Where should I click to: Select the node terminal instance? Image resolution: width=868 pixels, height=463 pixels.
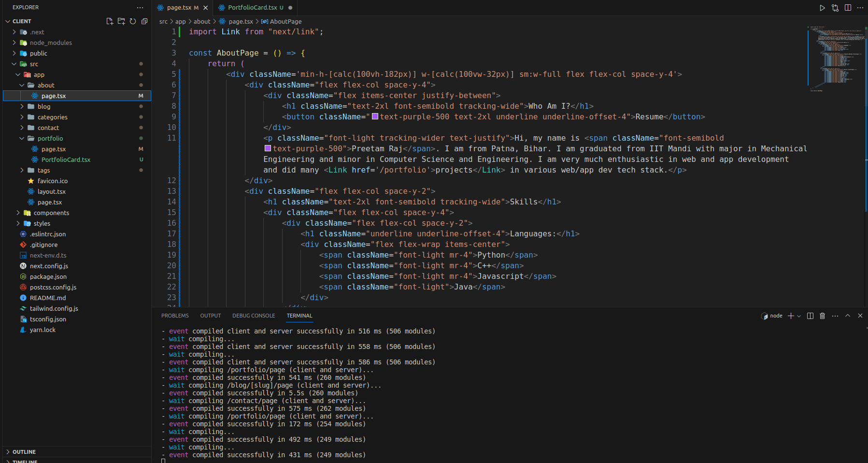[x=772, y=316]
